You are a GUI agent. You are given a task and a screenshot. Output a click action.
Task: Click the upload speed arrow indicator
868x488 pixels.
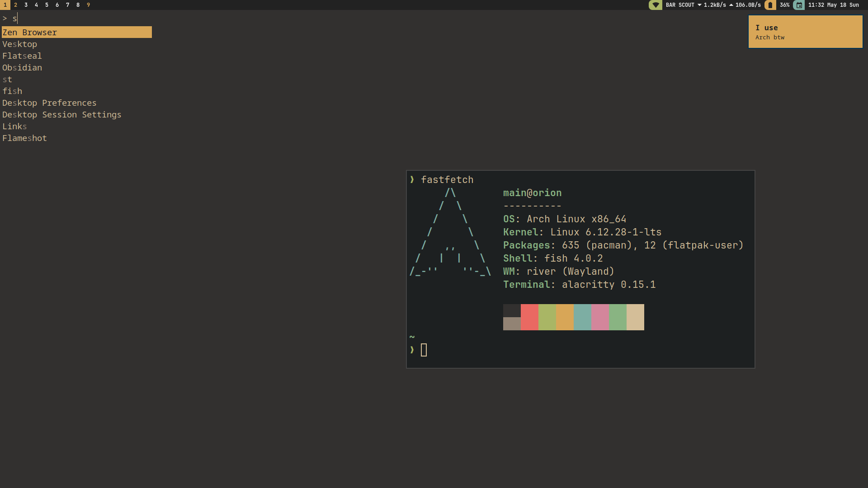click(x=731, y=5)
